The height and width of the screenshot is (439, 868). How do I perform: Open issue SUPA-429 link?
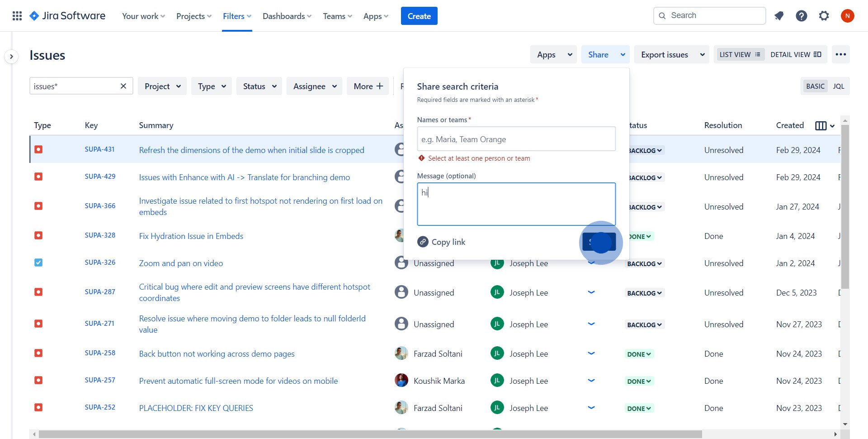click(100, 177)
